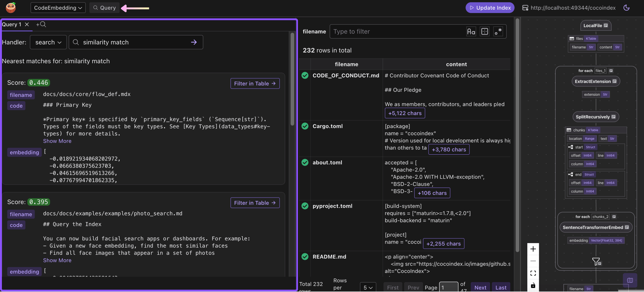Show More for photo_search.md code
Image resolution: width=644 pixels, height=292 pixels.
[57, 260]
